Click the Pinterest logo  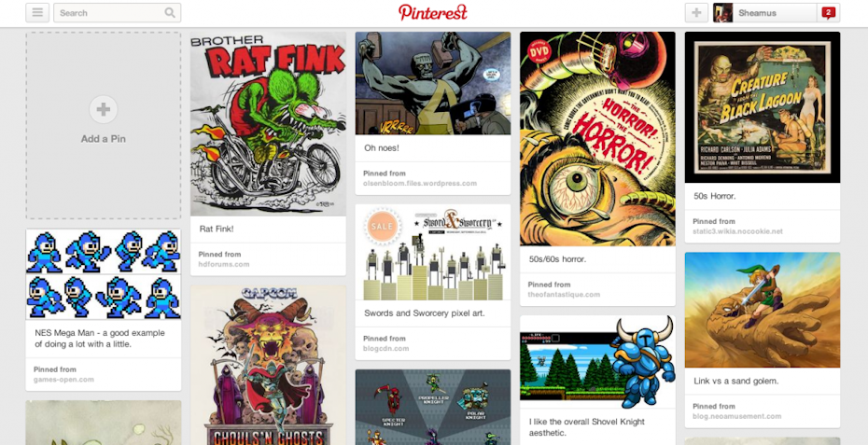[433, 12]
